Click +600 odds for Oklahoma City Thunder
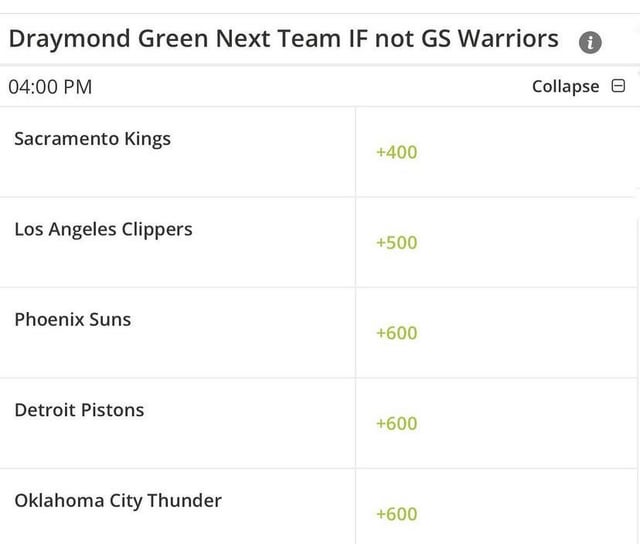The width and height of the screenshot is (640, 560). (x=396, y=514)
